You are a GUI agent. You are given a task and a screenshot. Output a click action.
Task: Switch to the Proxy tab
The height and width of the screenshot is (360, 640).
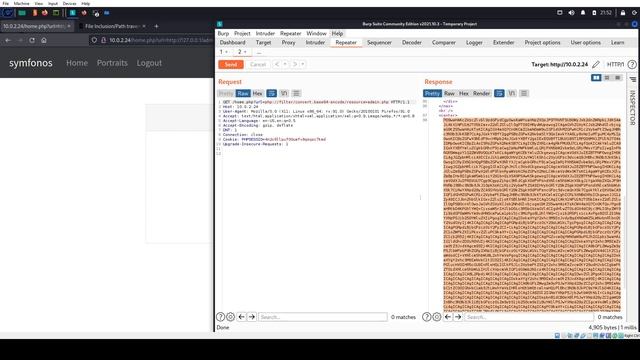click(288, 42)
